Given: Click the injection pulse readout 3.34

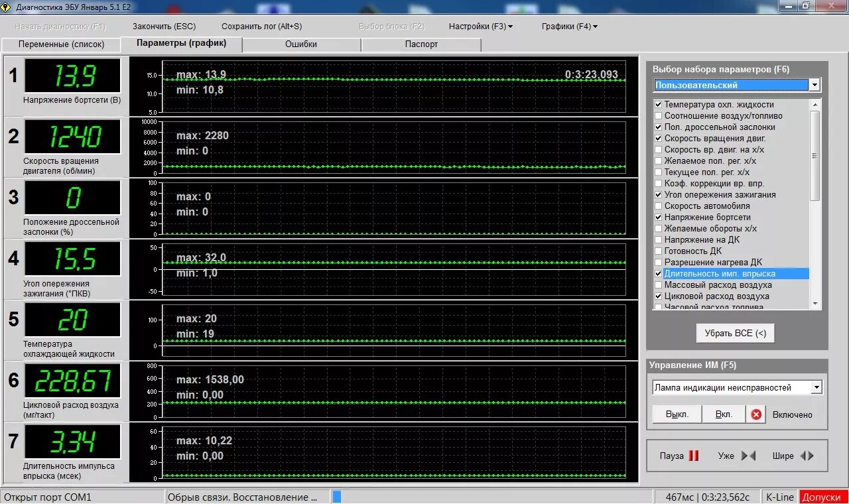Looking at the screenshot, I should pyautogui.click(x=73, y=442).
